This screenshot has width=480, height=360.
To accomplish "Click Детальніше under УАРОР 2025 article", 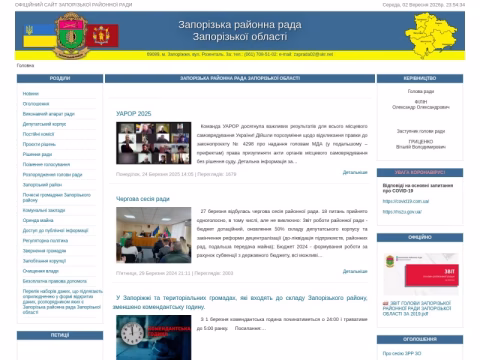I will click(x=355, y=172).
